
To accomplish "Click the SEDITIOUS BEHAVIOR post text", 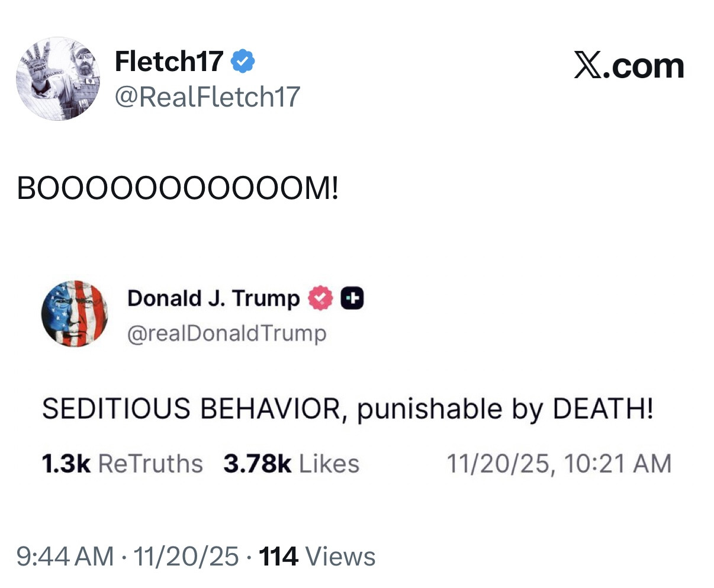I will 348,409.
